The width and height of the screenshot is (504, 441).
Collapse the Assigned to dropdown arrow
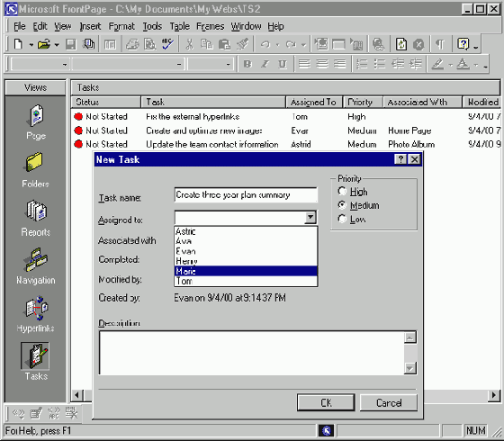[310, 218]
